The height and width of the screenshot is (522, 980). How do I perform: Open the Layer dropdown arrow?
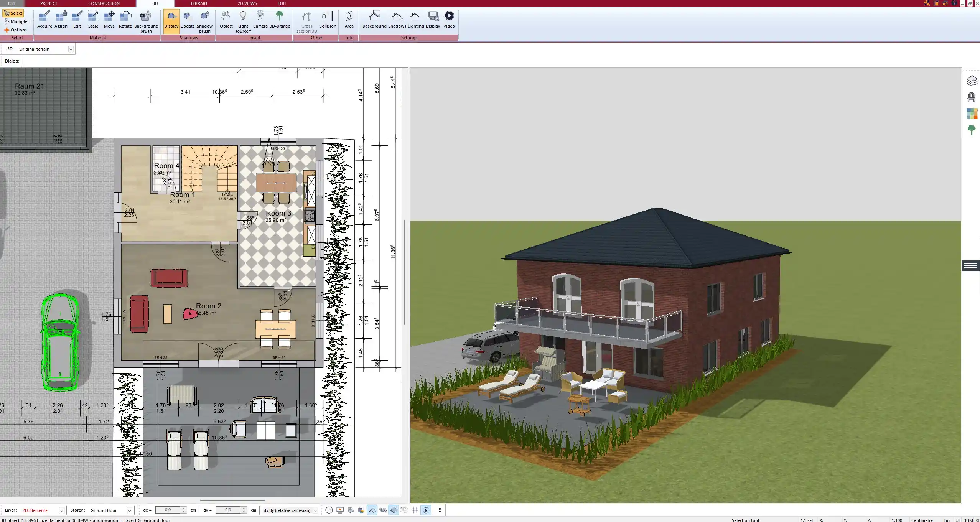click(x=61, y=510)
